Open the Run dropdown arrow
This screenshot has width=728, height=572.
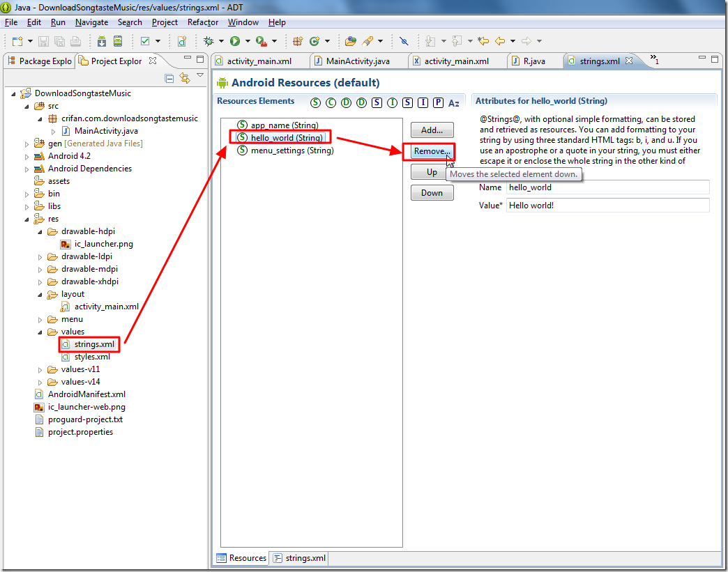pyautogui.click(x=248, y=41)
